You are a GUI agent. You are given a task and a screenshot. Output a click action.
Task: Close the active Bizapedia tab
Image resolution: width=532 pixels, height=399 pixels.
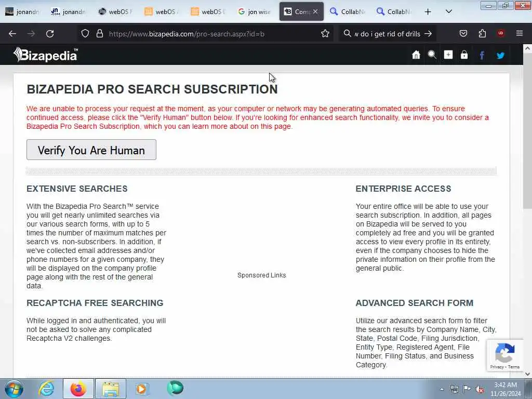[315, 11]
